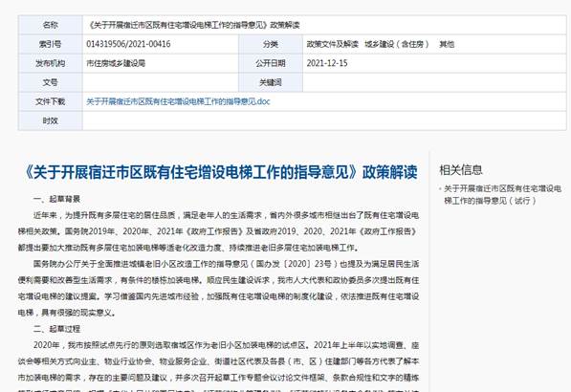Click the 关键词 label cell
Screen dimensions: 571x392
pos(271,82)
